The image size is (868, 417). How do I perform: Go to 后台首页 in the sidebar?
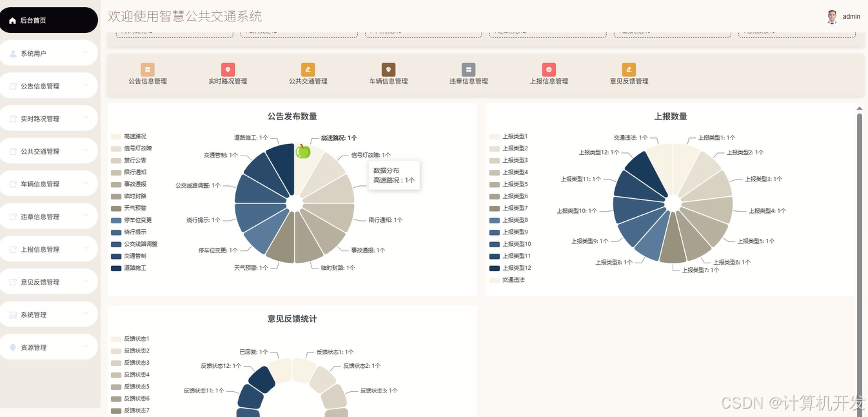click(x=49, y=20)
